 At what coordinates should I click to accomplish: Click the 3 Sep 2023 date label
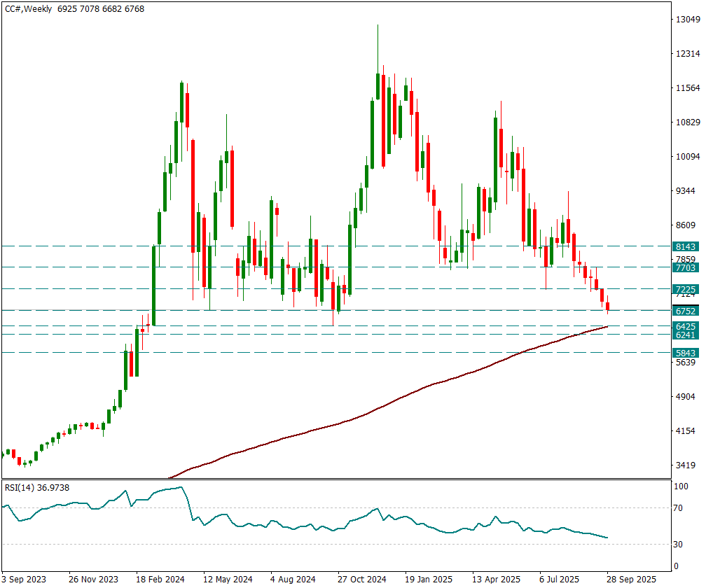(x=25, y=580)
